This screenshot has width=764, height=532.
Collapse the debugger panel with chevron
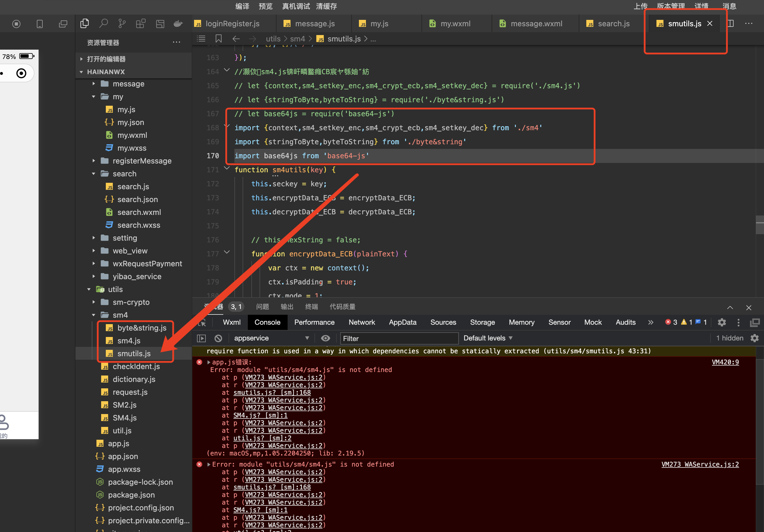[x=730, y=307]
